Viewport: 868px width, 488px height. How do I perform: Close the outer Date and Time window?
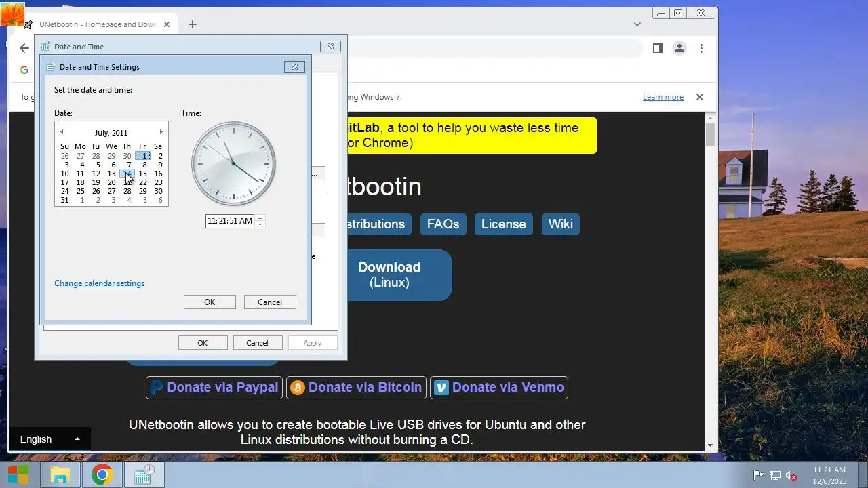(x=330, y=47)
